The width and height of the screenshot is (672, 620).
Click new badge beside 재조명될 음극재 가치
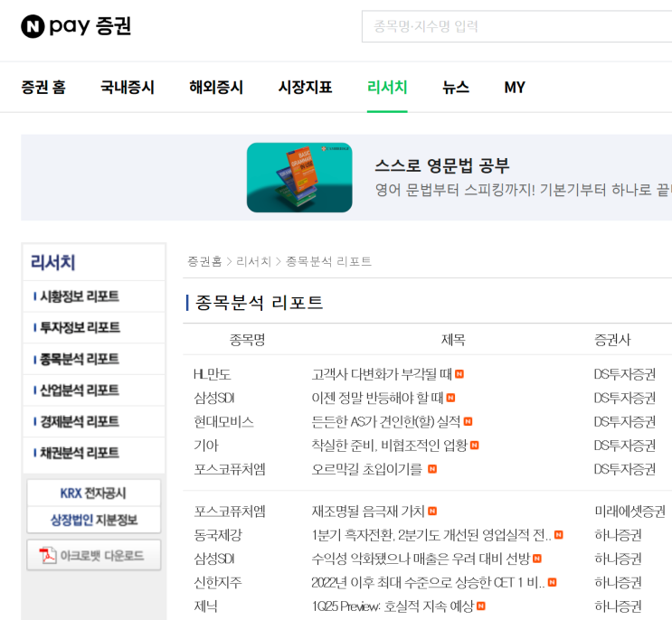click(x=432, y=511)
